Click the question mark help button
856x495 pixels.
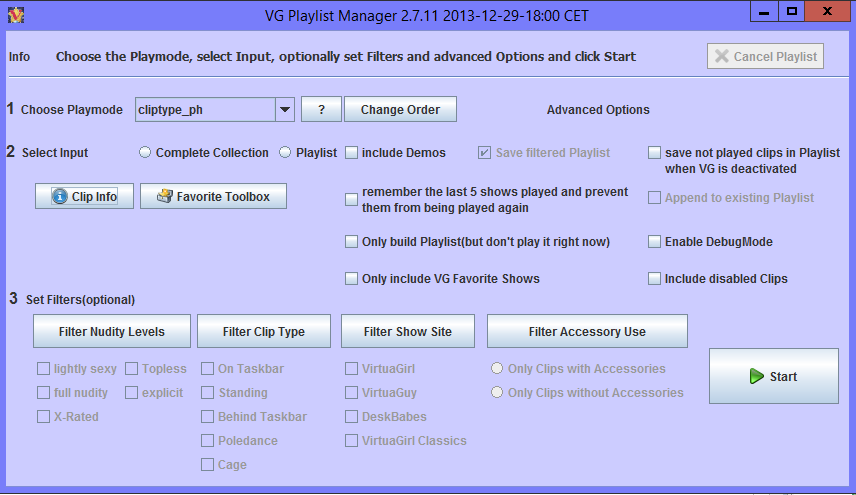[x=322, y=110]
